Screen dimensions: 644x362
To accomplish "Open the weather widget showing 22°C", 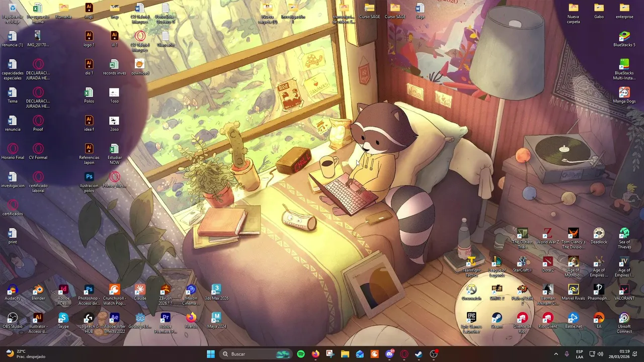I will click(25, 354).
